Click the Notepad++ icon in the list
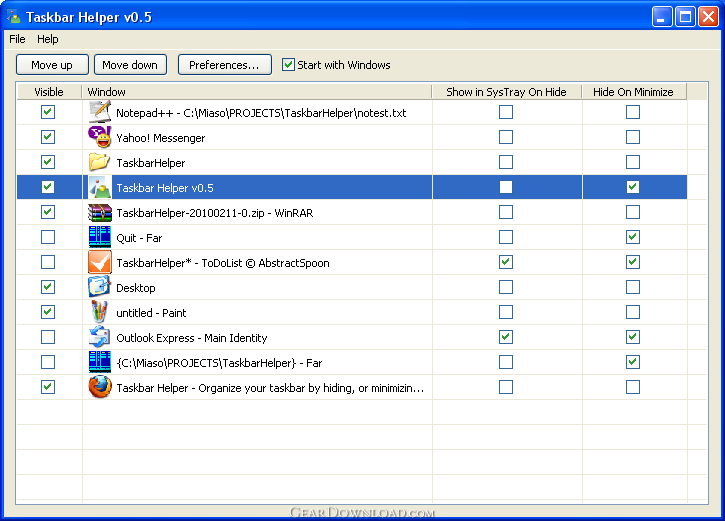 tap(99, 112)
